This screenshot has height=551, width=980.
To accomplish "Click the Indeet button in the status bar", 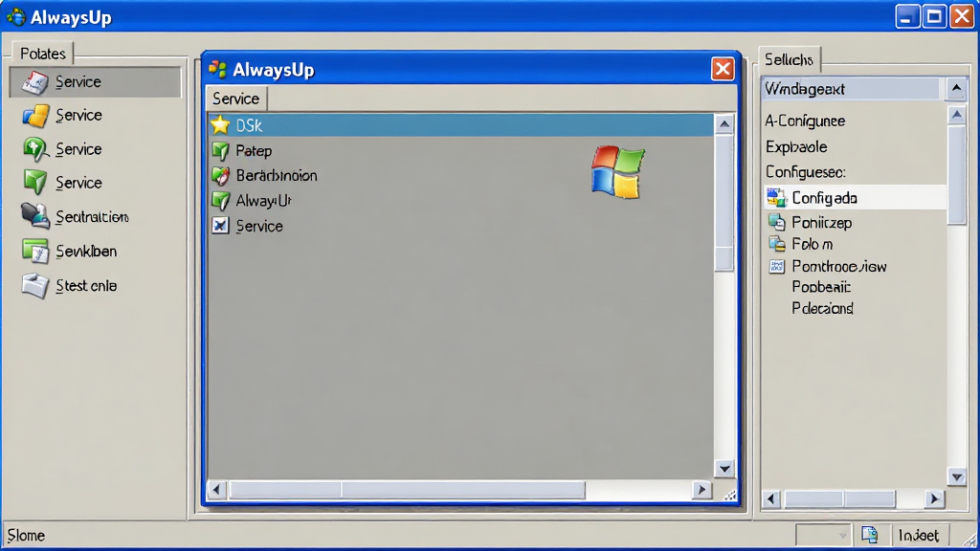I will 919,536.
